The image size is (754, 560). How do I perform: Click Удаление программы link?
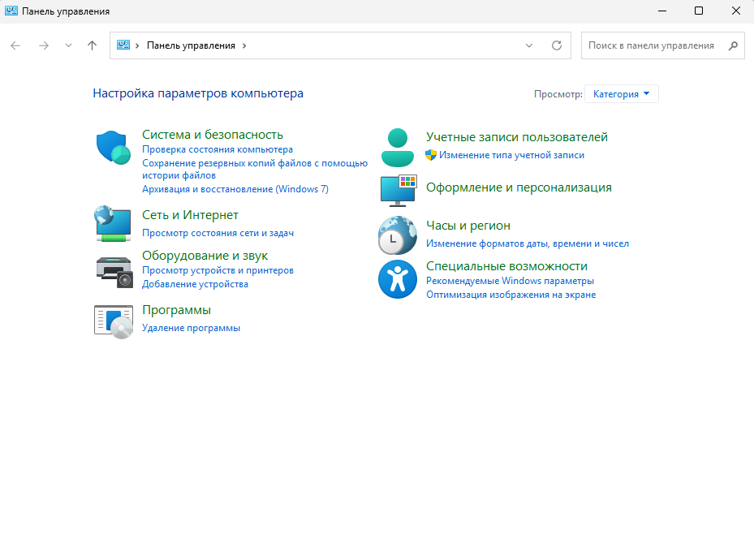click(x=192, y=328)
